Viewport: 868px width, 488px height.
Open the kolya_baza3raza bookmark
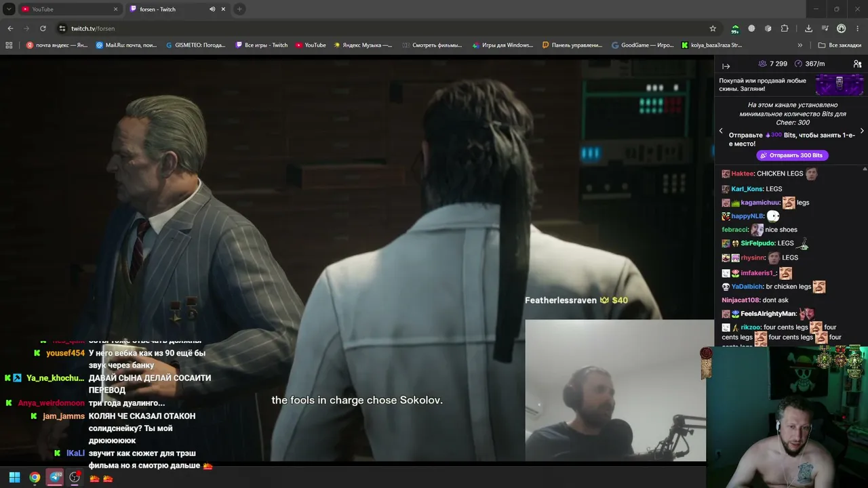(712, 45)
